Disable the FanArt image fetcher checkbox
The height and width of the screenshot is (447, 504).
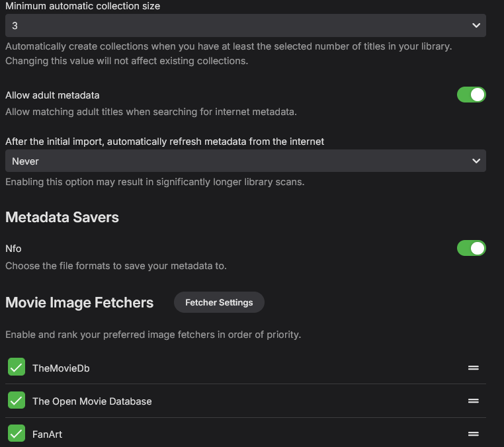(17, 434)
